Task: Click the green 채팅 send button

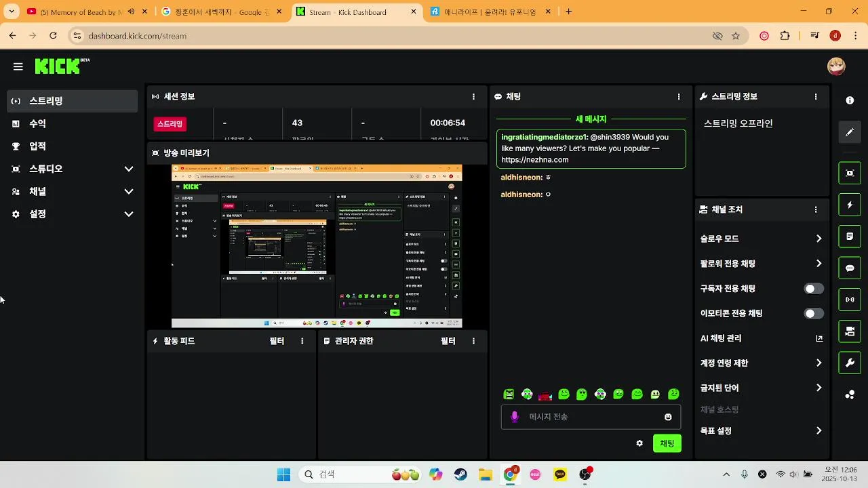Action: point(667,443)
